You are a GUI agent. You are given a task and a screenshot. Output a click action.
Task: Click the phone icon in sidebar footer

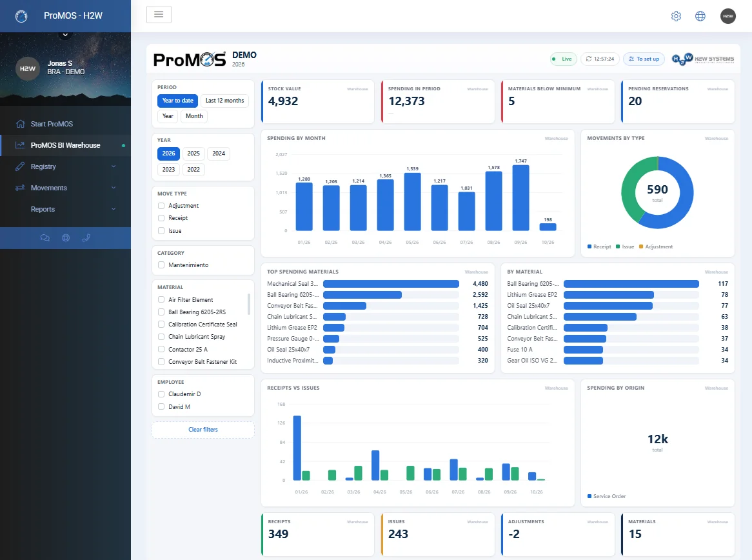86,237
